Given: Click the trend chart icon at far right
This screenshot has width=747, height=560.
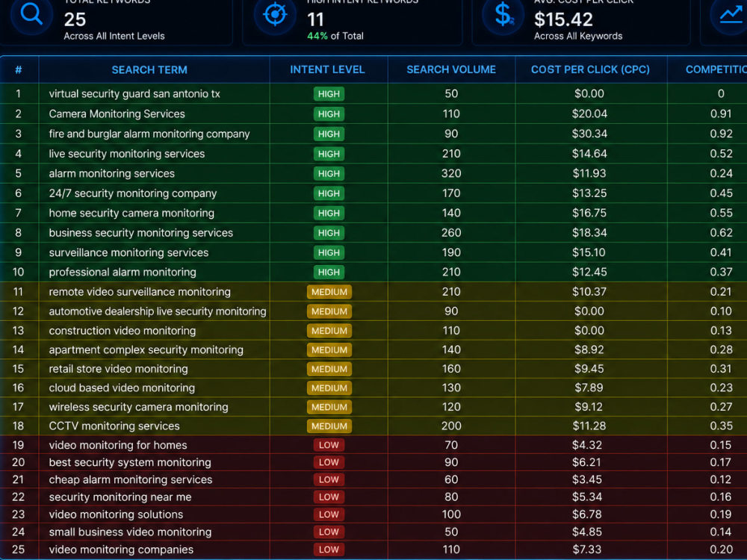Looking at the screenshot, I should tap(731, 14).
